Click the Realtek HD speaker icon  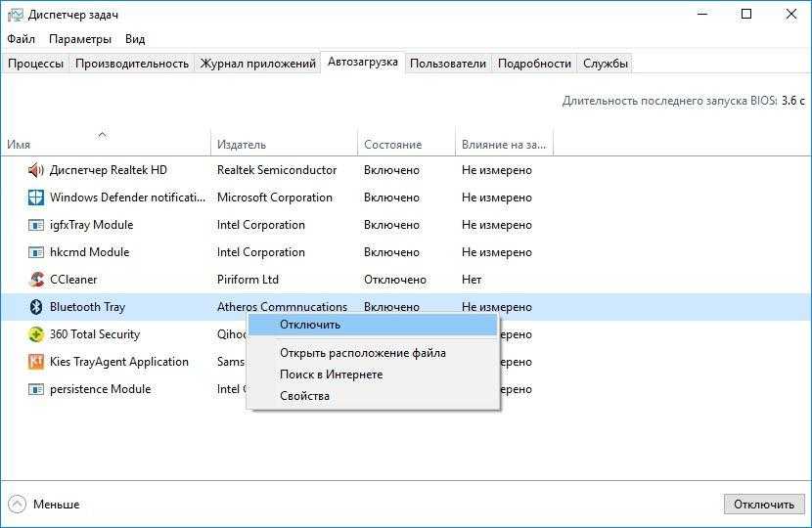[x=36, y=170]
